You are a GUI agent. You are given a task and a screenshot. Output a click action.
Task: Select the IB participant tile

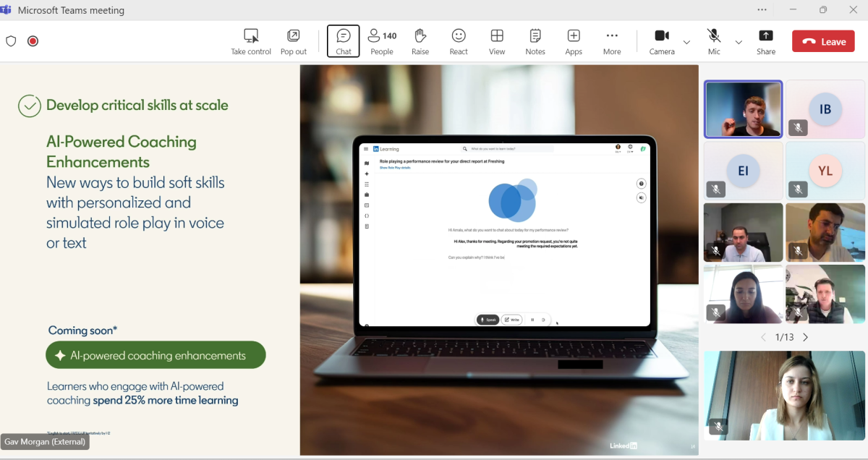click(825, 109)
